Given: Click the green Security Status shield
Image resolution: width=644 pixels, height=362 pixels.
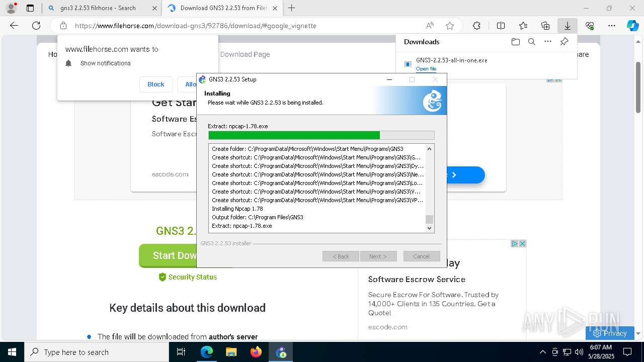Looking at the screenshot, I should coord(162,277).
